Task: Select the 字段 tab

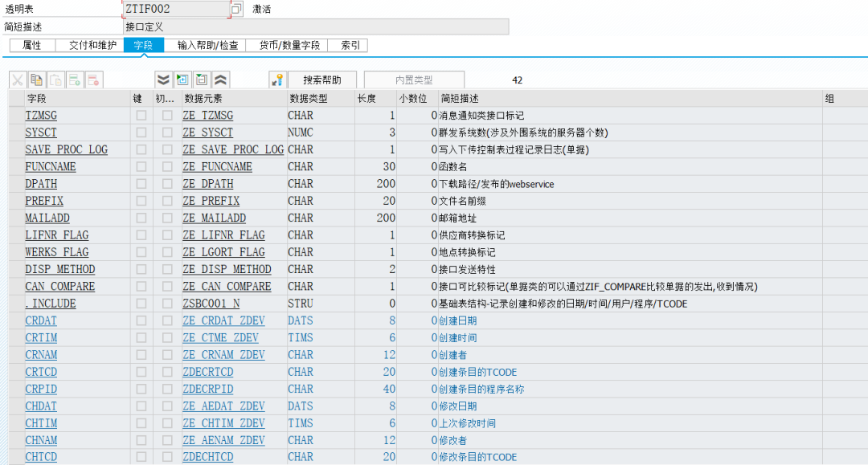Action: click(143, 45)
